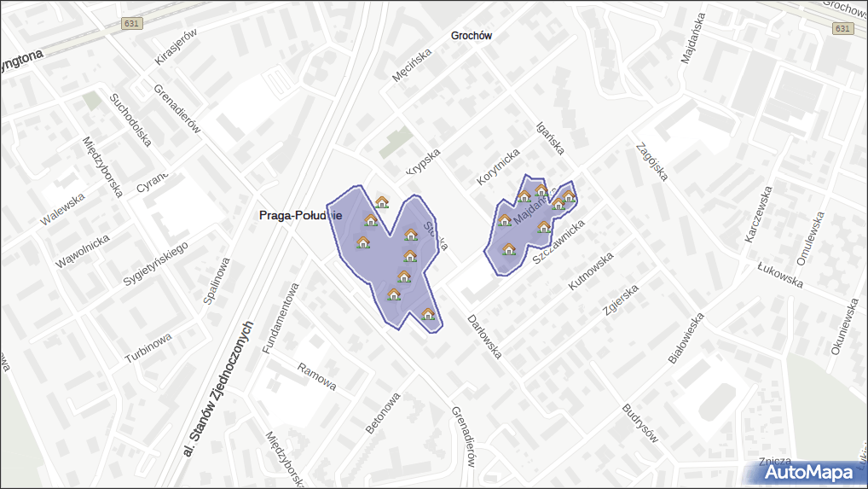Click the Praga-Południe district label

coord(300,216)
